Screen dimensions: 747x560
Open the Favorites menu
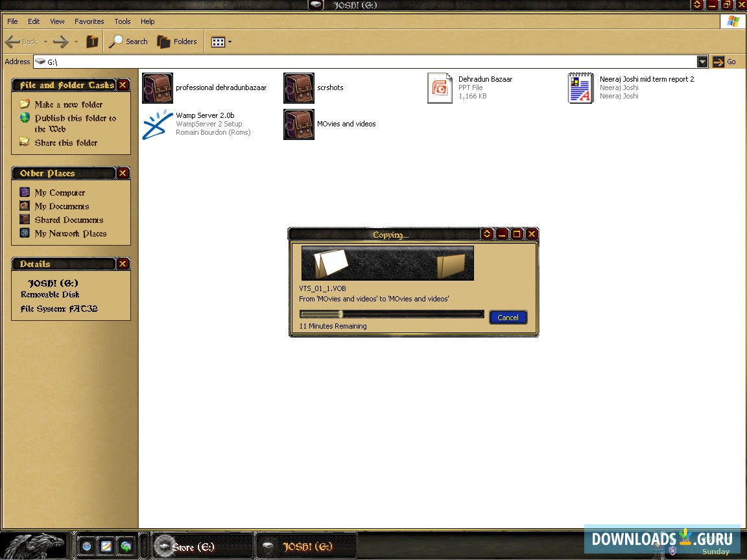(89, 21)
